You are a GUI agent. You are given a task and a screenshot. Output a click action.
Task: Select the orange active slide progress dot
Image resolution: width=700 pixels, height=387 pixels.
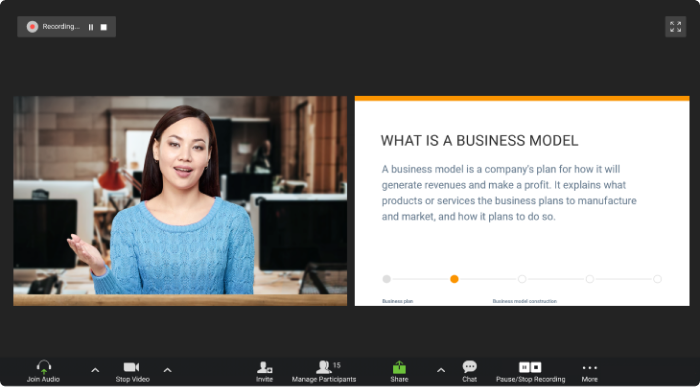[x=454, y=279]
